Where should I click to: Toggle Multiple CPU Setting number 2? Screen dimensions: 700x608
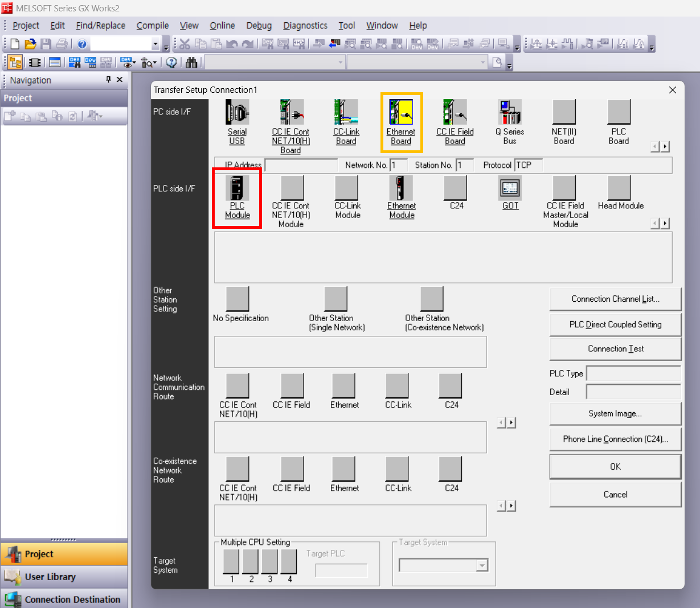251,561
